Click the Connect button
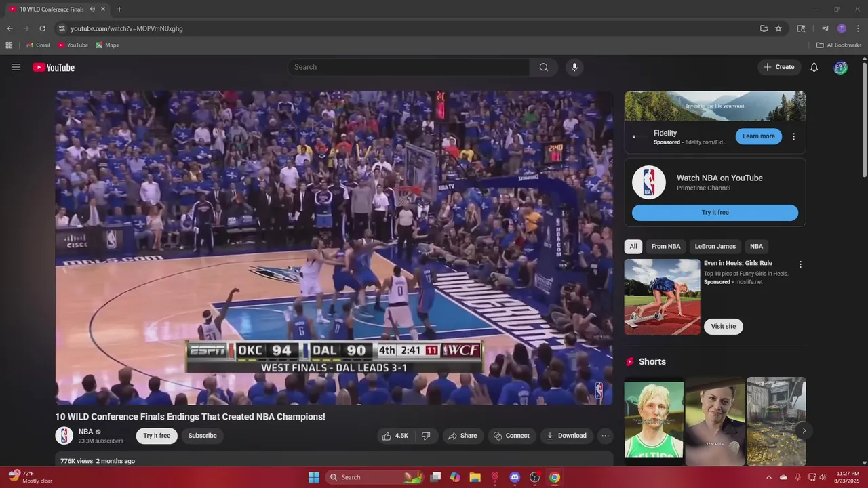Viewport: 868px width, 488px height. click(x=512, y=436)
